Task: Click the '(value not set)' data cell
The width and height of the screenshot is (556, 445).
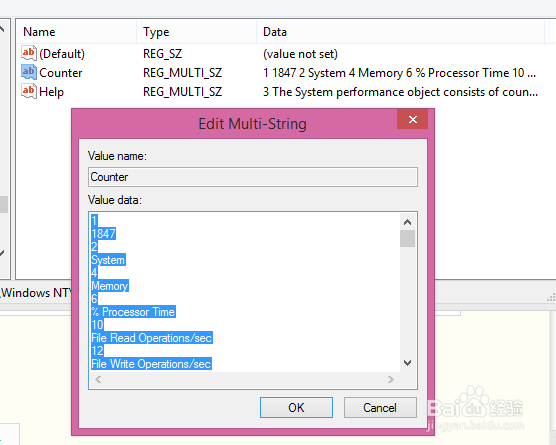Action: (x=300, y=54)
